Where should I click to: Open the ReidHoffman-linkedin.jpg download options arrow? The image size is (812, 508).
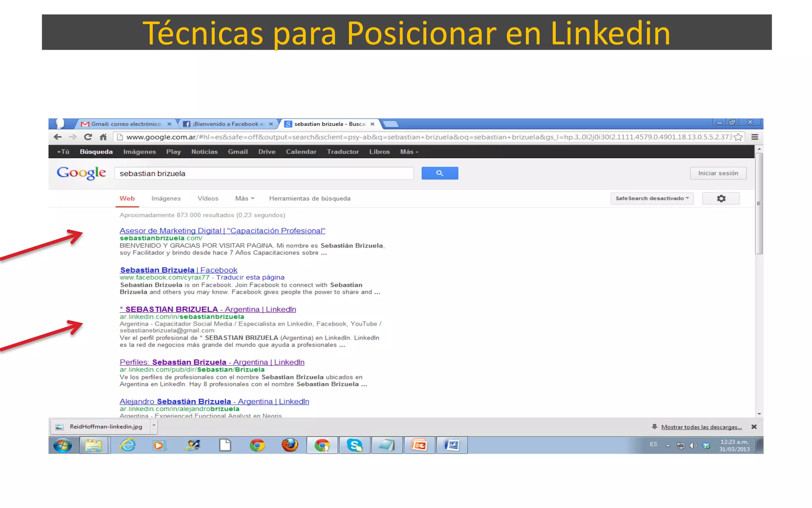(x=154, y=426)
